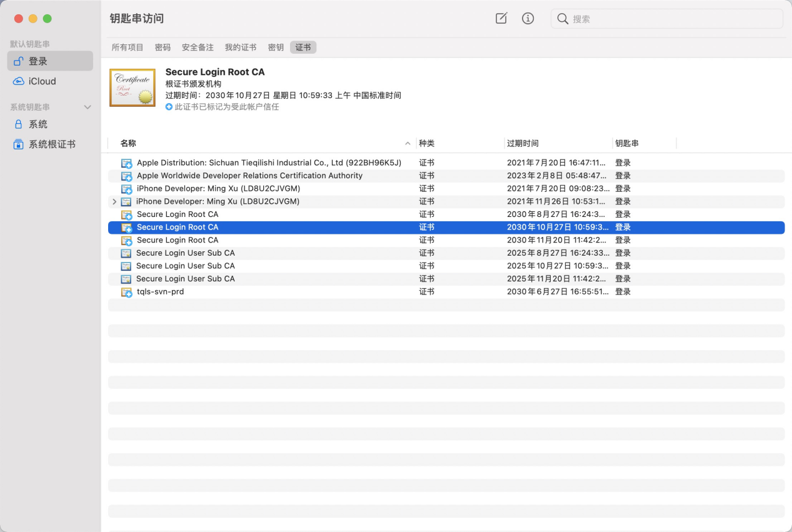Click the green fullscreen window button
792x532 pixels.
pyautogui.click(x=47, y=19)
